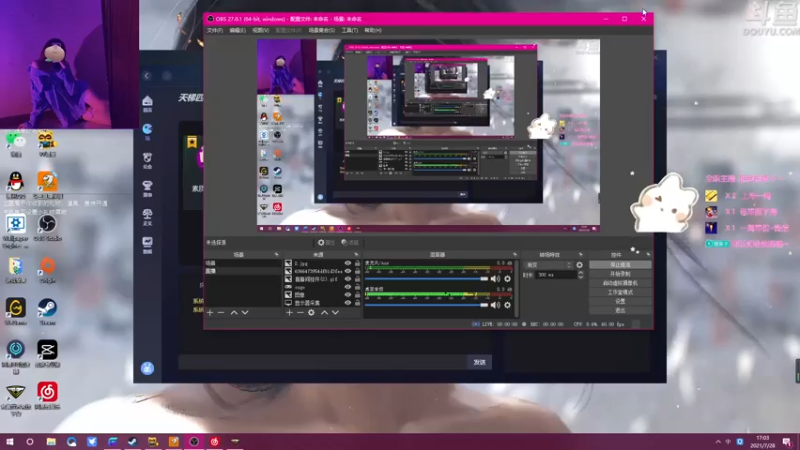Show hidden icons chevron in system tray
Viewport: 800px width, 450px height.
[718, 441]
